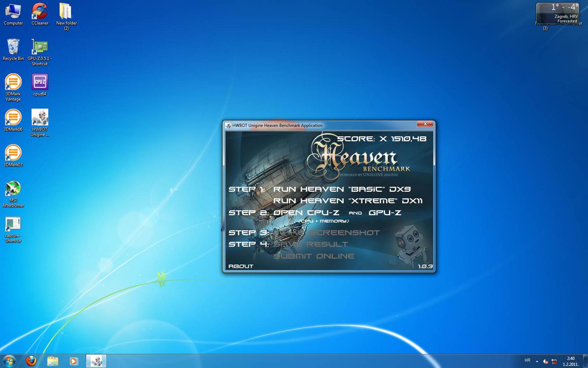The image size is (588, 368).
Task: Open the taskbar clock showing 2:40
Action: point(571,361)
